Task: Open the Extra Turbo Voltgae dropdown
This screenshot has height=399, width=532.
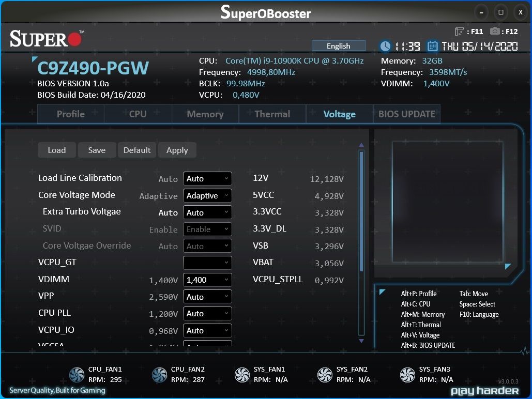Action: pyautogui.click(x=207, y=212)
